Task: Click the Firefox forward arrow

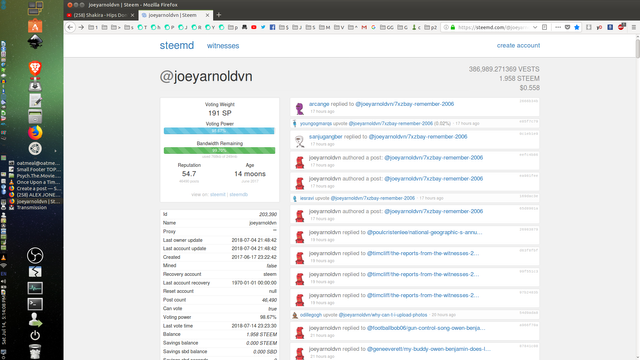Action: (x=81, y=27)
